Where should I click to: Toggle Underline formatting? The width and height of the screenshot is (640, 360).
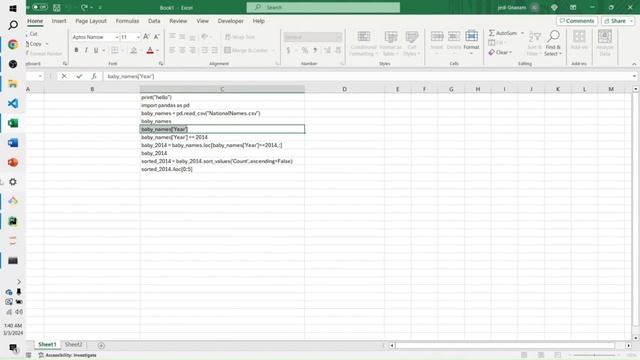coord(96,50)
